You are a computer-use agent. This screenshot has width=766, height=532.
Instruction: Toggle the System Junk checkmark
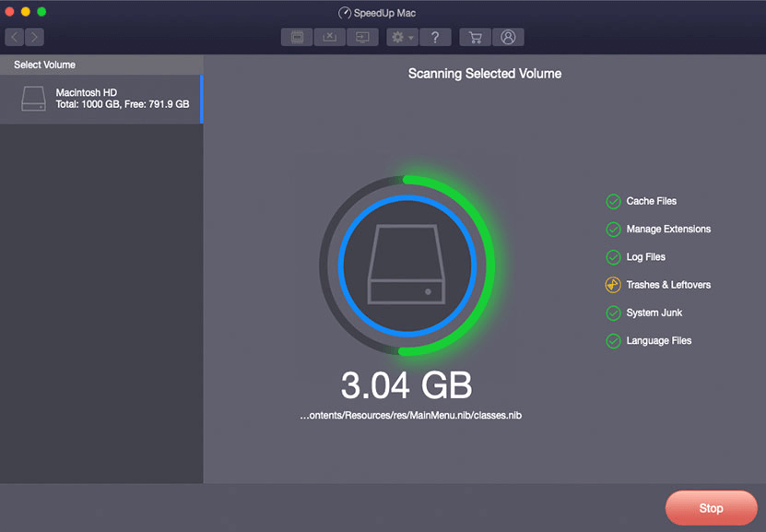[612, 313]
